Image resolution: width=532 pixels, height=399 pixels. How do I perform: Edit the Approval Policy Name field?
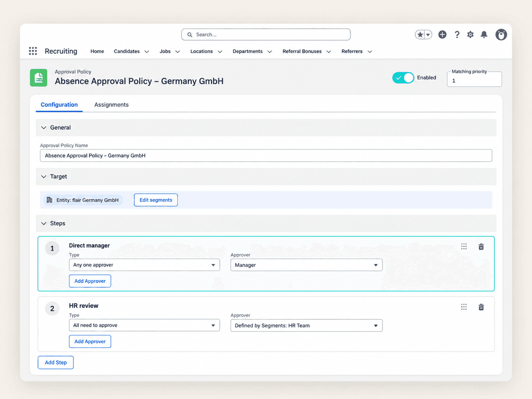coord(266,155)
